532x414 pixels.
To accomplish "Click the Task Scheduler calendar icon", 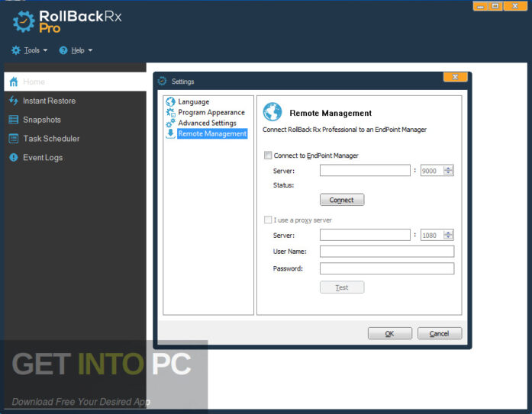I will pyautogui.click(x=14, y=139).
